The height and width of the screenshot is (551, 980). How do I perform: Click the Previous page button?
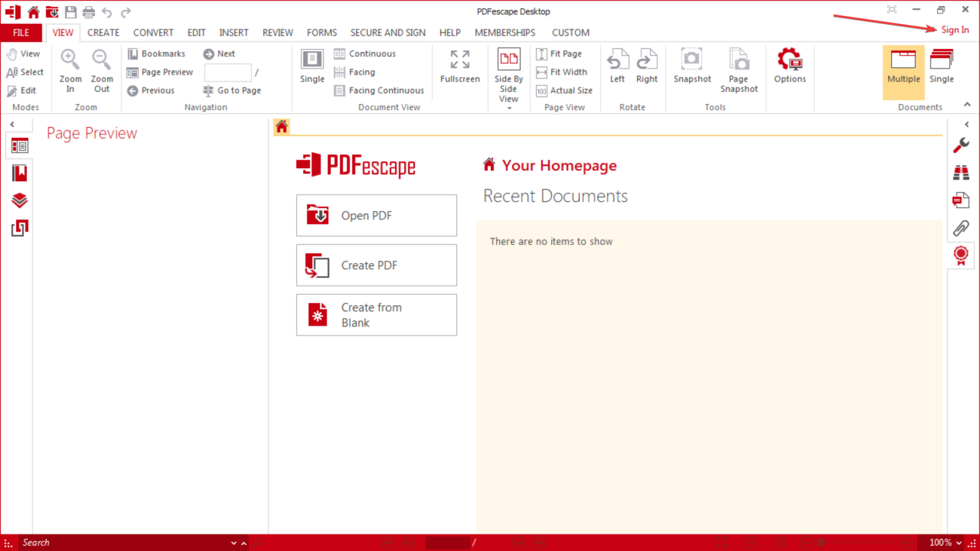click(x=151, y=91)
